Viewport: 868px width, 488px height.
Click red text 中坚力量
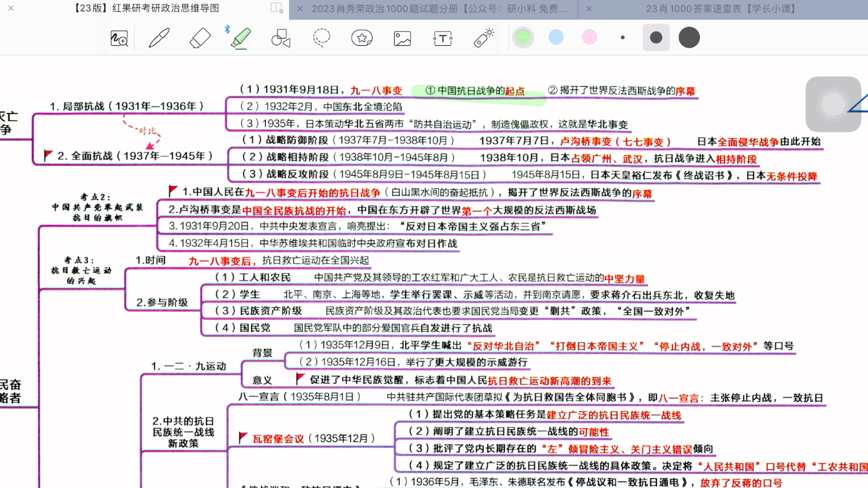624,278
